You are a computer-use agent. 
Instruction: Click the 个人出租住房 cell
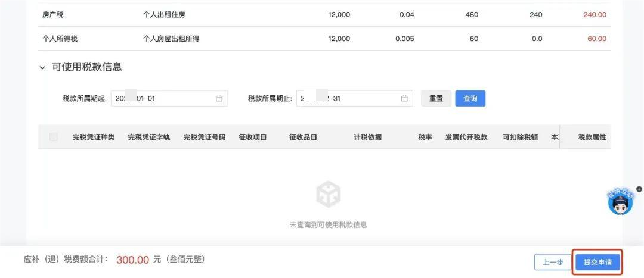point(164,15)
